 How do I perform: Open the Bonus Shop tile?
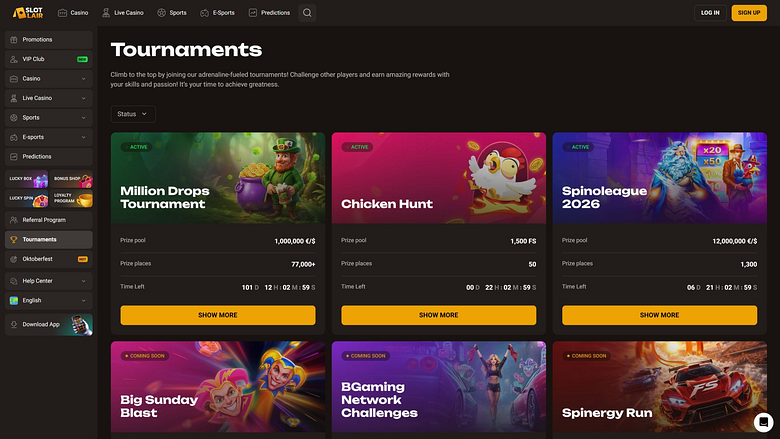coord(71,179)
